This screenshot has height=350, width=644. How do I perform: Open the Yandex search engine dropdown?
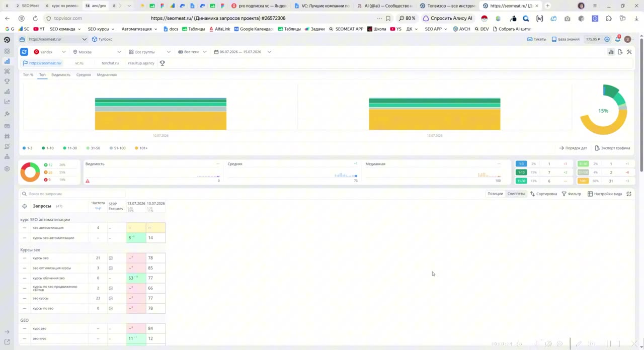pos(50,52)
